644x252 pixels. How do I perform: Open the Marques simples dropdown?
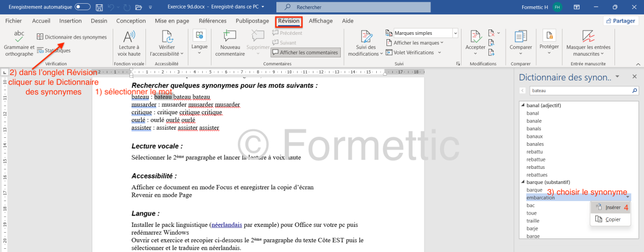pyautogui.click(x=425, y=33)
